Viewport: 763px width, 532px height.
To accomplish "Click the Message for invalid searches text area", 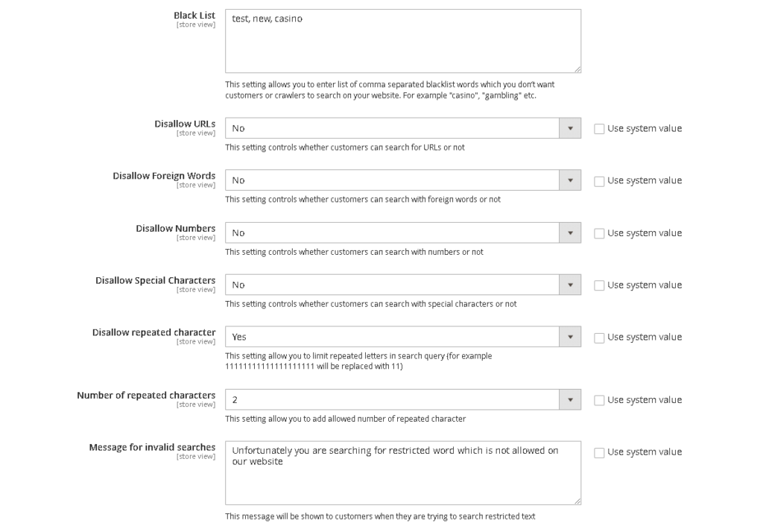I will [x=402, y=477].
